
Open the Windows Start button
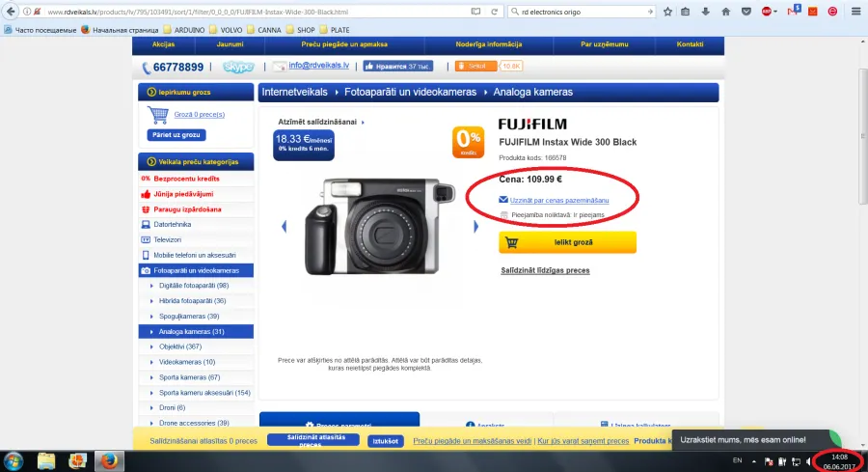14,461
